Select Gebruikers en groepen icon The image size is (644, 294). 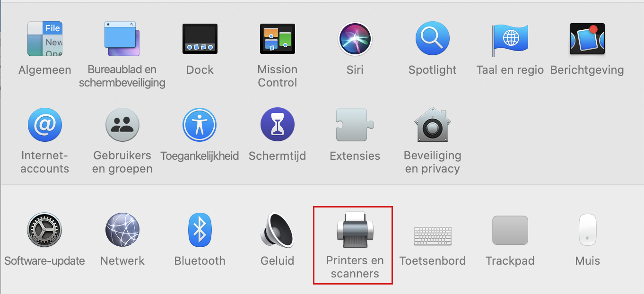tap(122, 125)
